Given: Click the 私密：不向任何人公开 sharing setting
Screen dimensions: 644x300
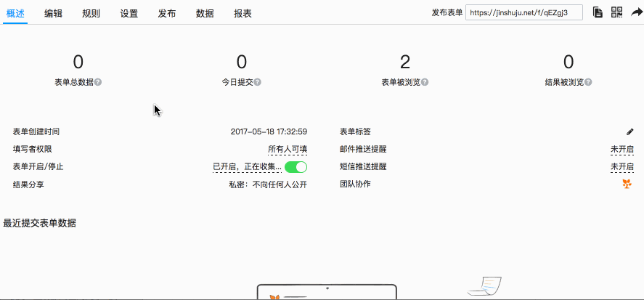Looking at the screenshot, I should click(268, 185).
